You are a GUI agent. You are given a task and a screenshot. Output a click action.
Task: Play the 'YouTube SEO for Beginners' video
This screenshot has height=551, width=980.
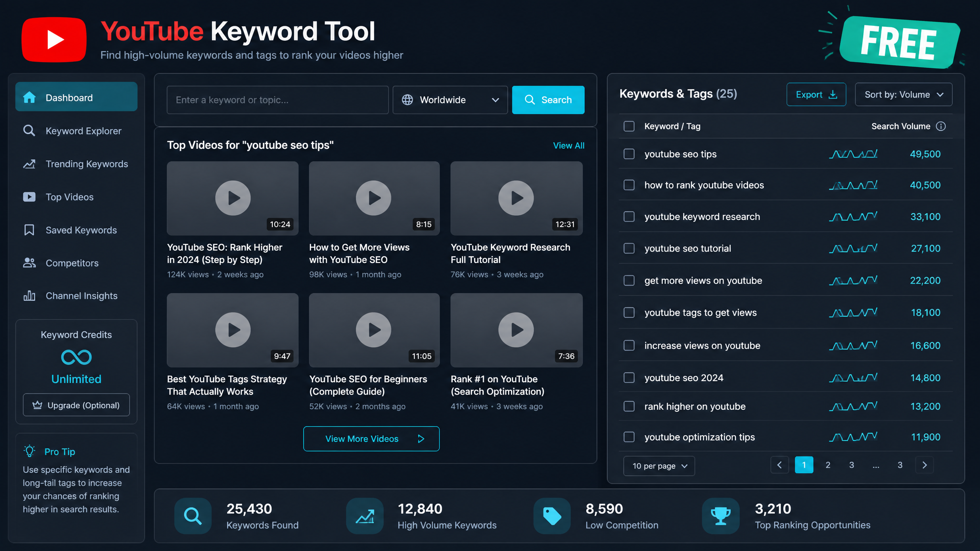374,330
